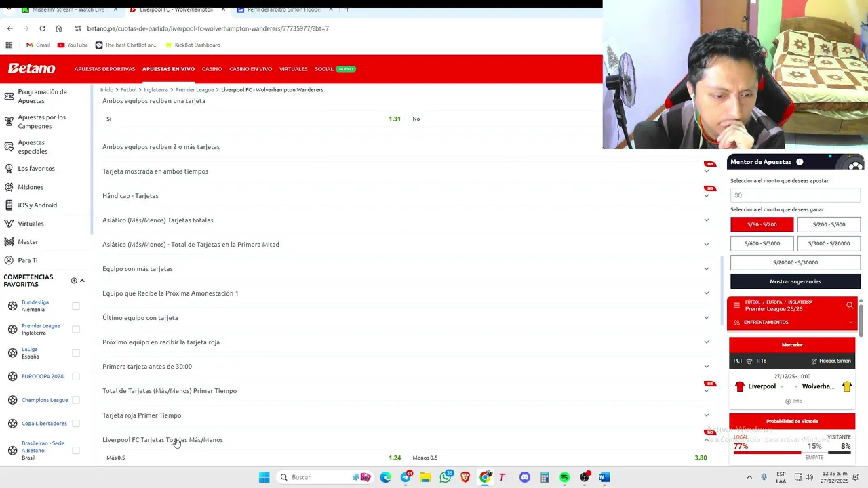
Task: Reload the page in the browser
Action: click(42, 28)
